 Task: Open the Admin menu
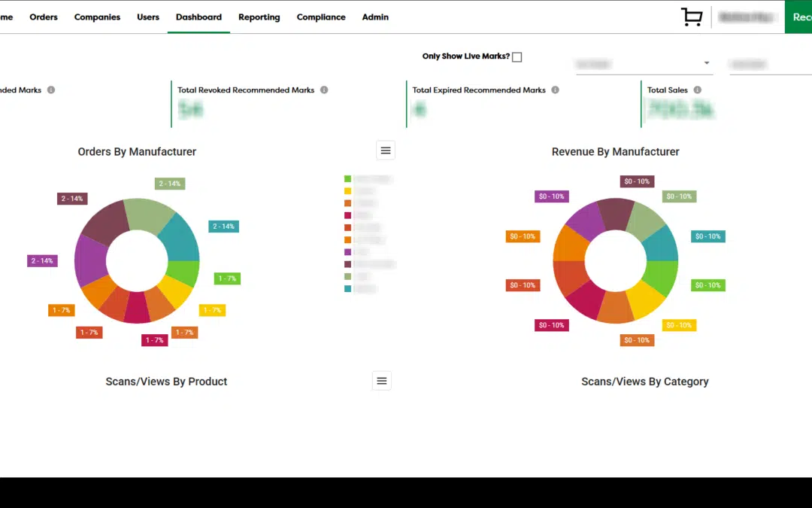(375, 17)
